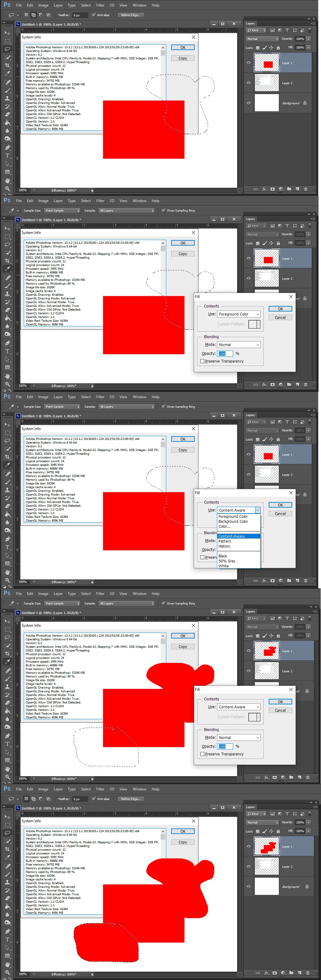
Task: Open Kind filter dropdown in first screenshot Layers panel
Action: 256,30
